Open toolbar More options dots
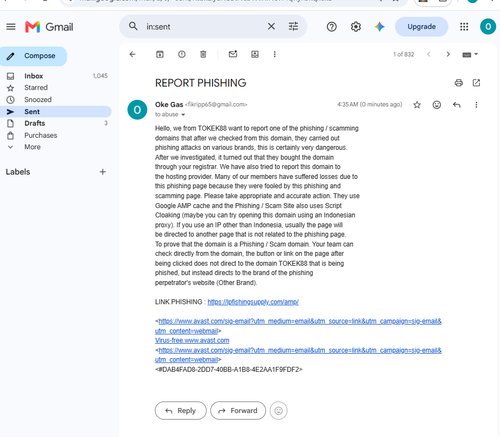Viewport: 500px width, 437px height. pos(275,54)
